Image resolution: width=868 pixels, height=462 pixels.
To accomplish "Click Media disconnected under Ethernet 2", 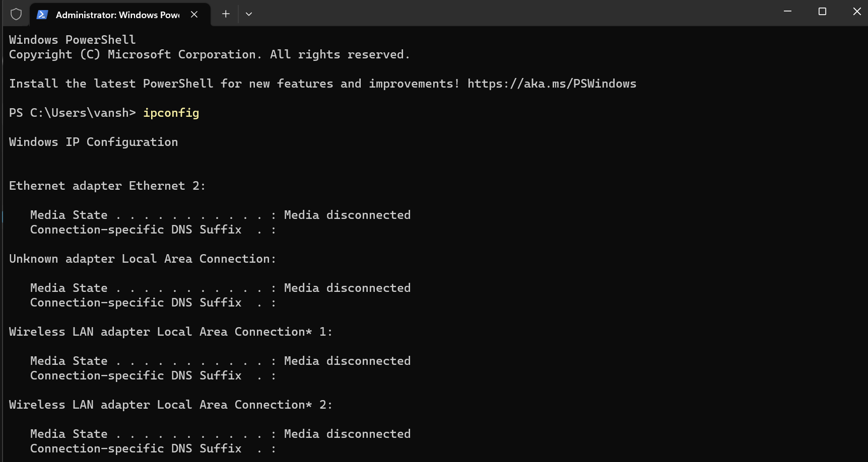I will [347, 215].
